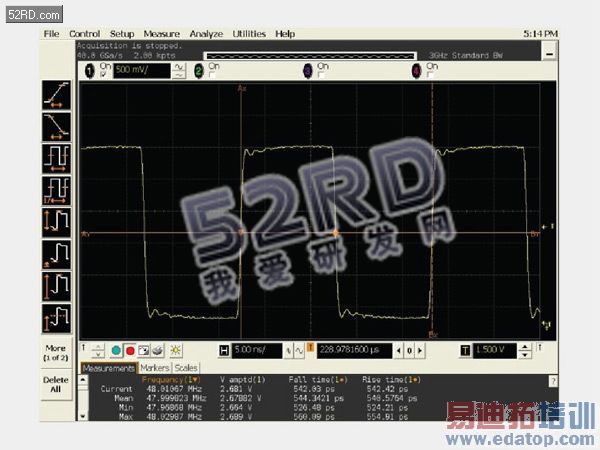The width and height of the screenshot is (600, 450).
Task: Click the memory bar waveform overview
Action: pos(310,56)
